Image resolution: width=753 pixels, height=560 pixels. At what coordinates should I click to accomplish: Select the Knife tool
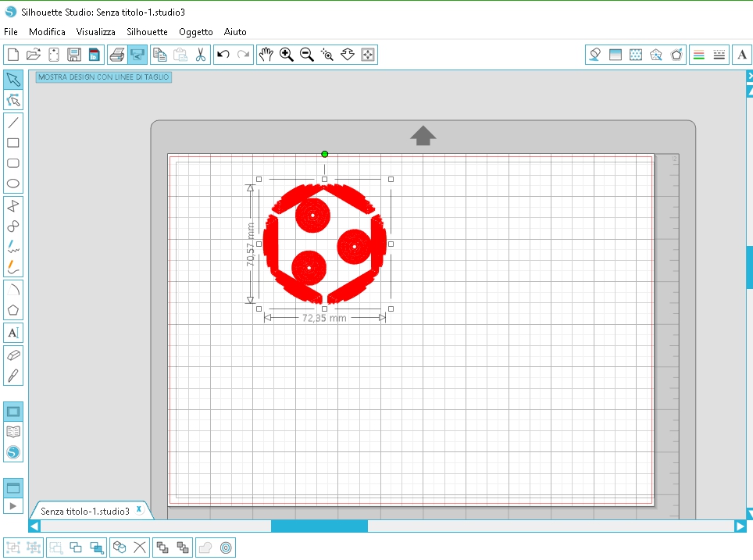tap(13, 376)
